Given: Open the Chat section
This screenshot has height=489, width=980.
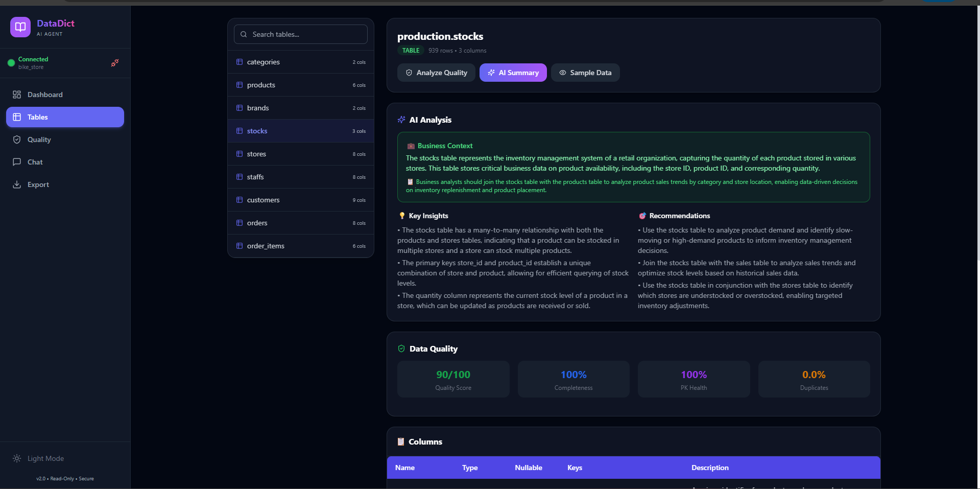Looking at the screenshot, I should click(x=65, y=162).
